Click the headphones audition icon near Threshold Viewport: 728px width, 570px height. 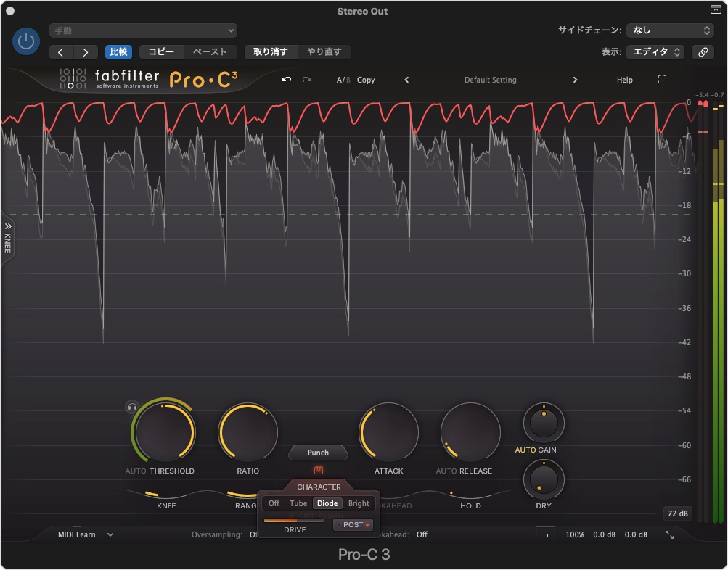pyautogui.click(x=131, y=407)
